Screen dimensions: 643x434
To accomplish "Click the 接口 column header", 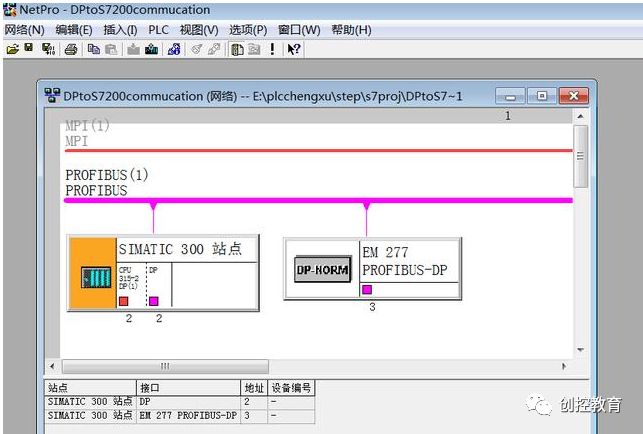I will [188, 387].
